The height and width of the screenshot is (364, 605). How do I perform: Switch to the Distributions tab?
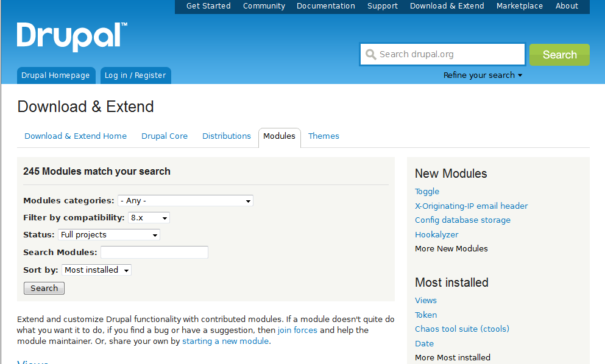(x=227, y=136)
